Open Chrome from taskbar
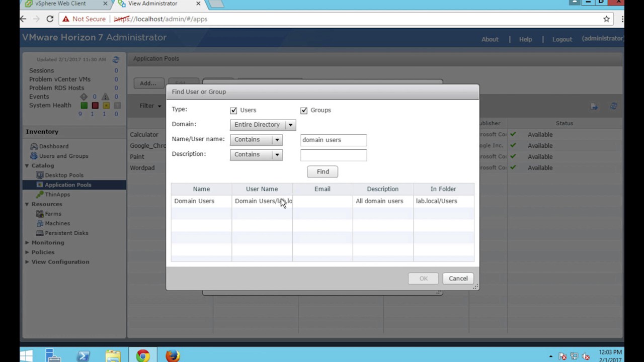Viewport: 644px width, 362px height. (143, 356)
